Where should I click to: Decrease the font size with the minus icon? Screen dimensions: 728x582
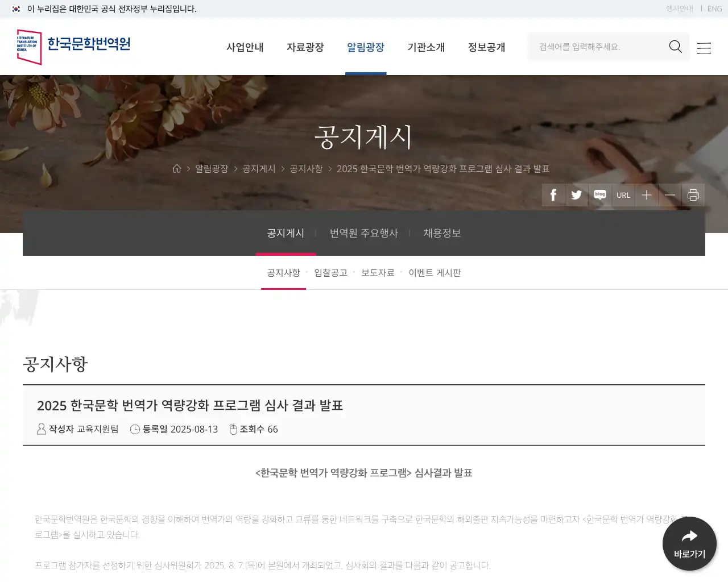(x=670, y=195)
